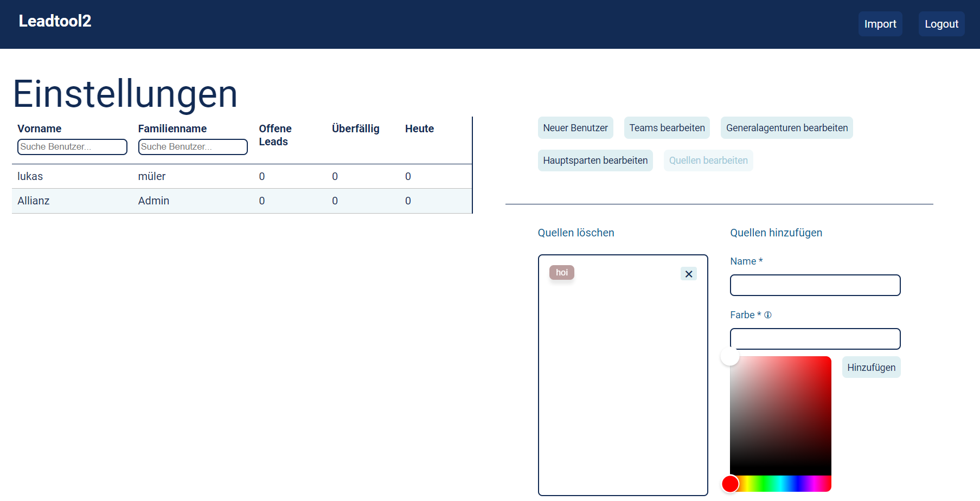Click the Quellen löschen heading
Screen dimensions: 980x501
(x=576, y=233)
